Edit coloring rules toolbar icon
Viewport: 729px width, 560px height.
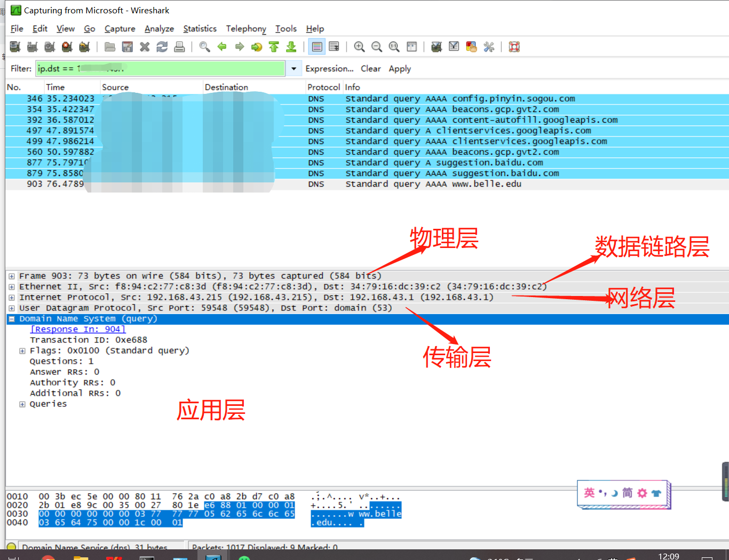coord(471,47)
